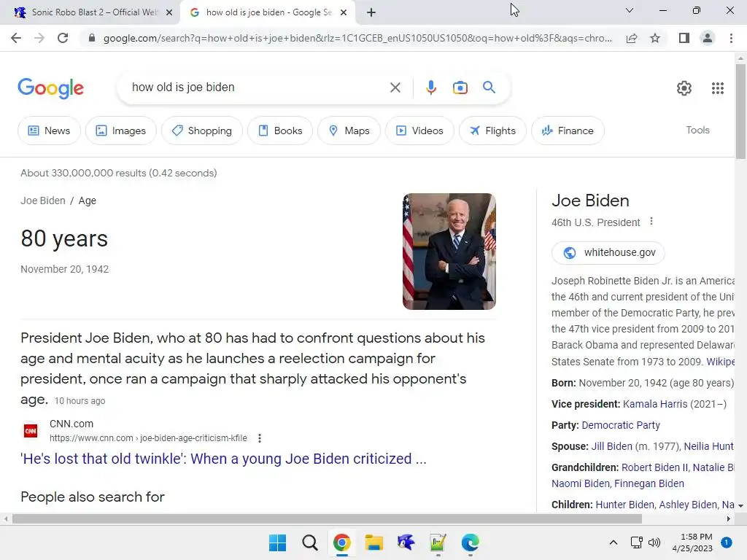The width and height of the screenshot is (747, 560).
Task: Open more options for CNN result
Action: pyautogui.click(x=260, y=438)
